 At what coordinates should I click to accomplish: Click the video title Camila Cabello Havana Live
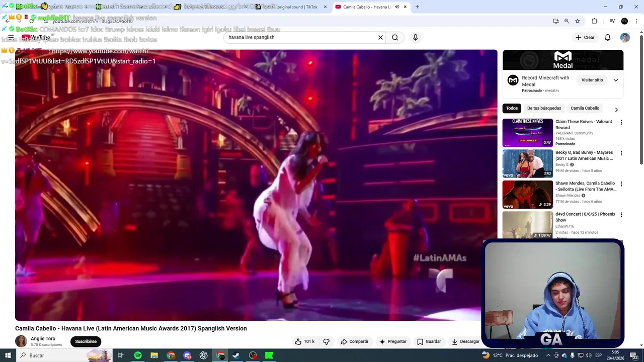click(x=131, y=328)
